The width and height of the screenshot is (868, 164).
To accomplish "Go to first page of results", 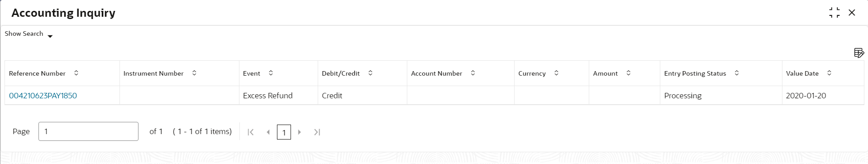I will (251, 132).
